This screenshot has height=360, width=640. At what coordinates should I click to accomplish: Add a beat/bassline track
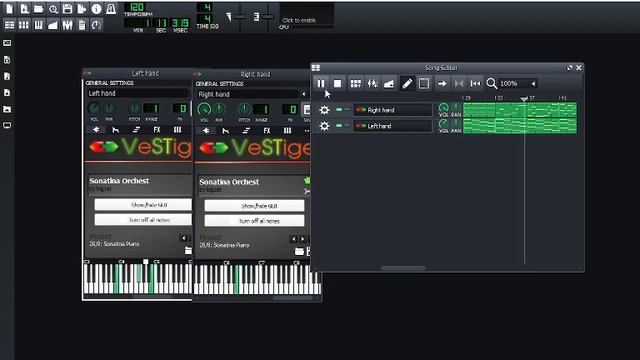coord(356,84)
